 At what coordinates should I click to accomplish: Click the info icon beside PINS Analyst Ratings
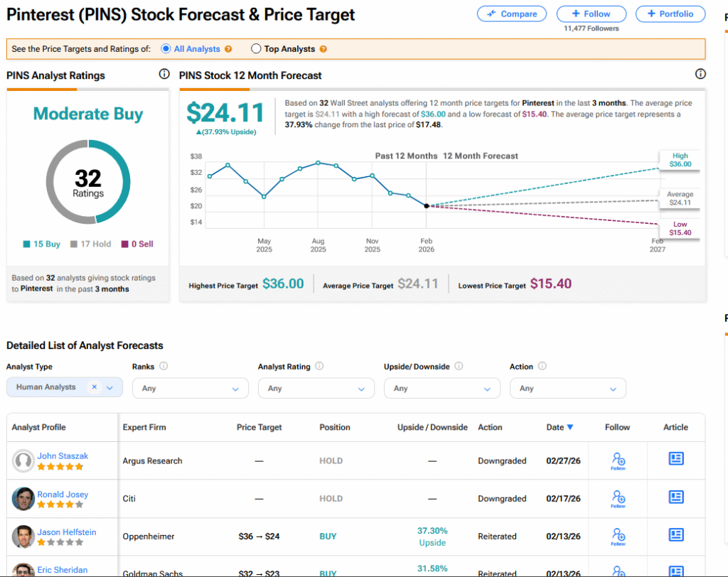164,75
